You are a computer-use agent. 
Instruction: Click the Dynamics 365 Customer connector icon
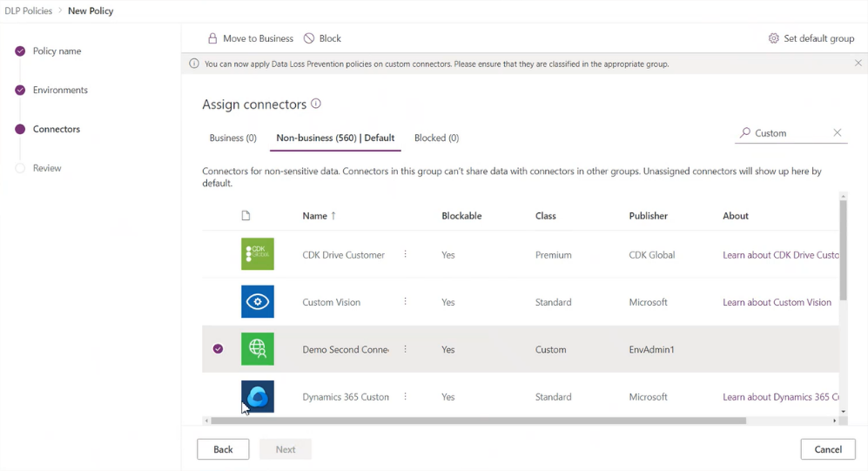click(x=258, y=396)
